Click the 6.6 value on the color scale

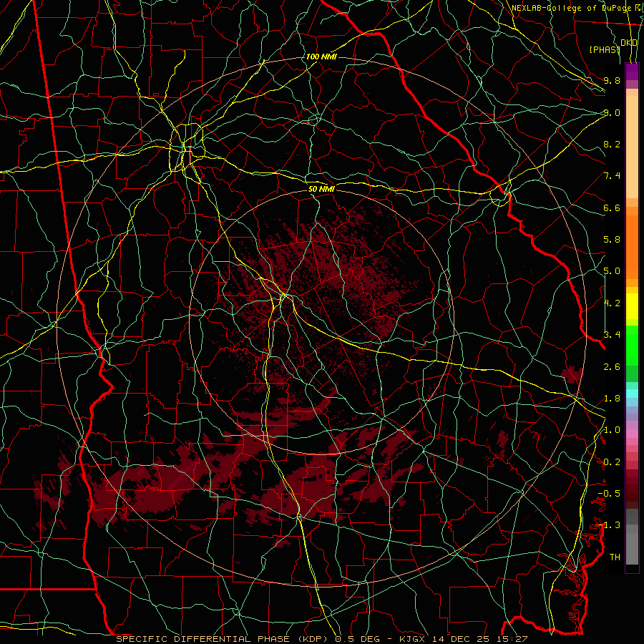(x=612, y=208)
